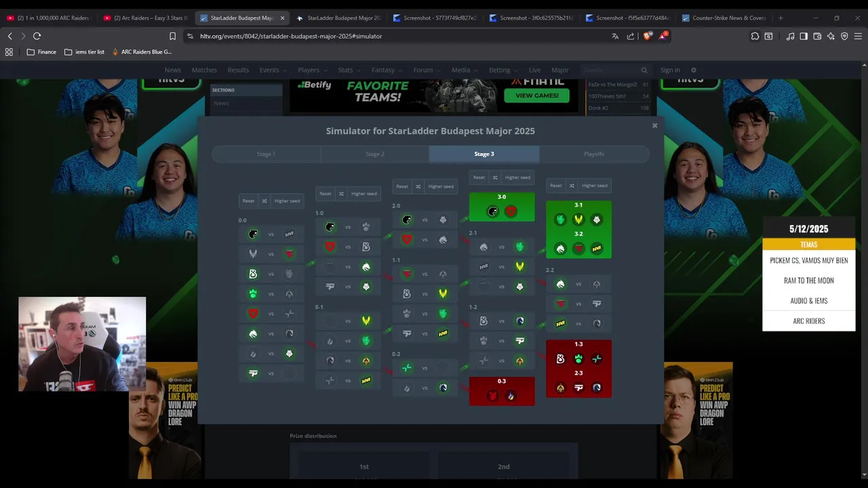Screen dimensions: 868x488
Task: Pick the yellow NAVI logo in last 0-1 match
Action: [366, 381]
